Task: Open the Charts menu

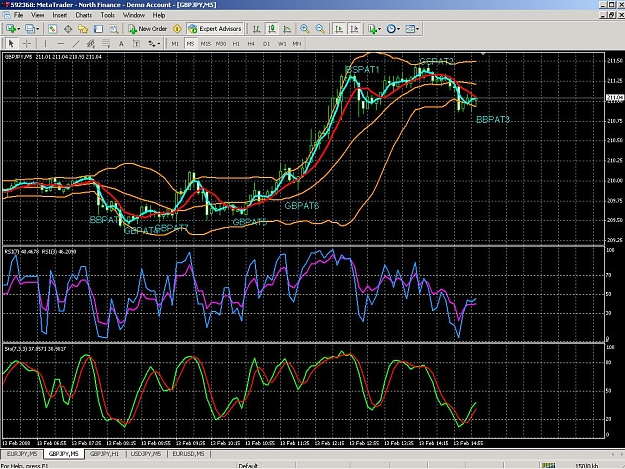Action: point(84,15)
